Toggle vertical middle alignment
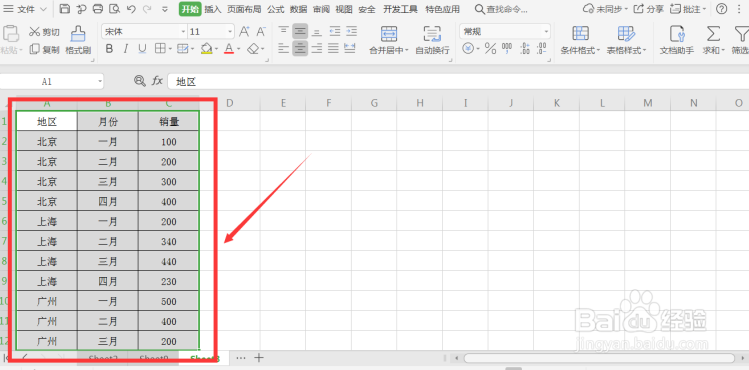Screen dimensions: 749x370 tap(300, 32)
